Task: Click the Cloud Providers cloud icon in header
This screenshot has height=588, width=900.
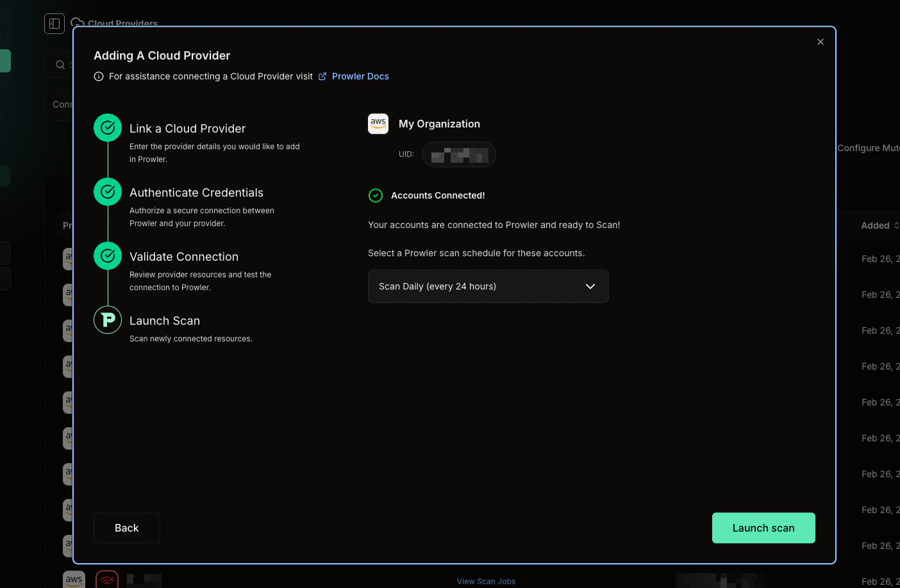Action: click(x=76, y=22)
